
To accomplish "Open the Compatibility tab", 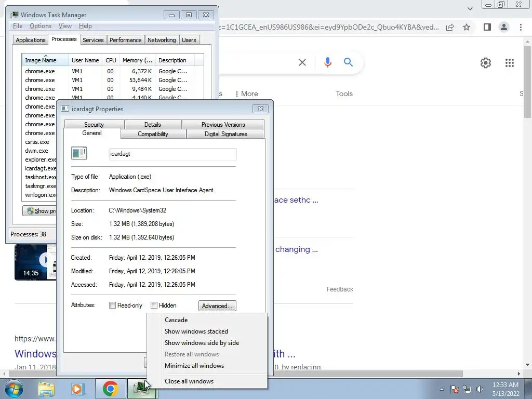I will coord(153,134).
